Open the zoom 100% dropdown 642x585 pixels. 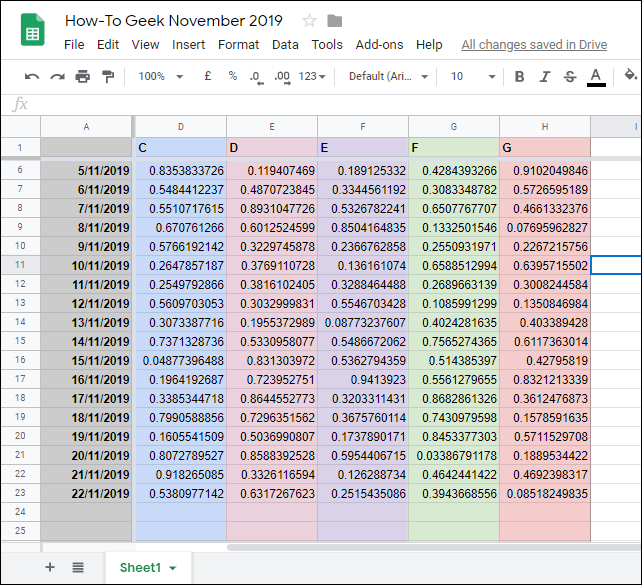click(160, 77)
